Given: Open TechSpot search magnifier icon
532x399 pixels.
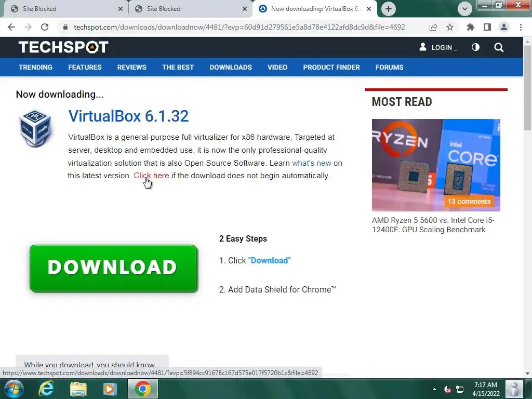Looking at the screenshot, I should 499,47.
